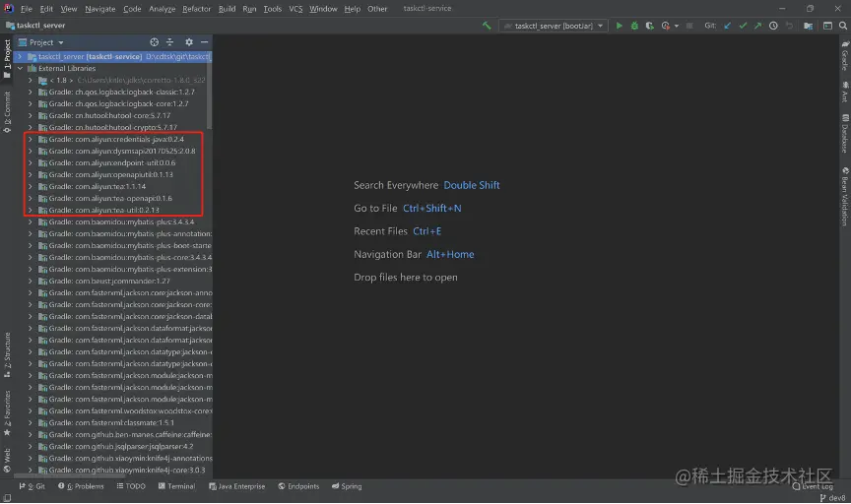The image size is (851, 504).
Task: Update project with Git blue arrow
Action: point(727,26)
